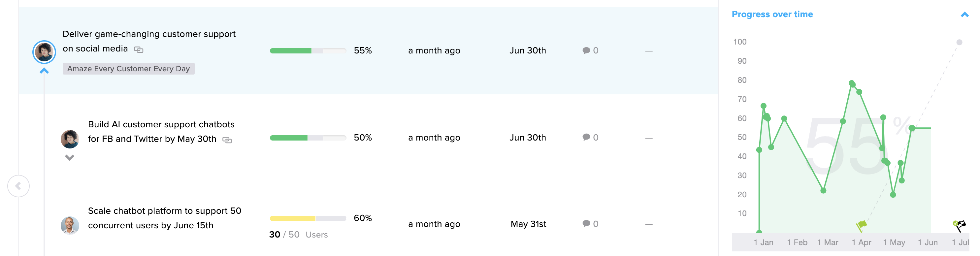Click the final 100% data point on the chart
This screenshot has width=980, height=256.
[959, 42]
